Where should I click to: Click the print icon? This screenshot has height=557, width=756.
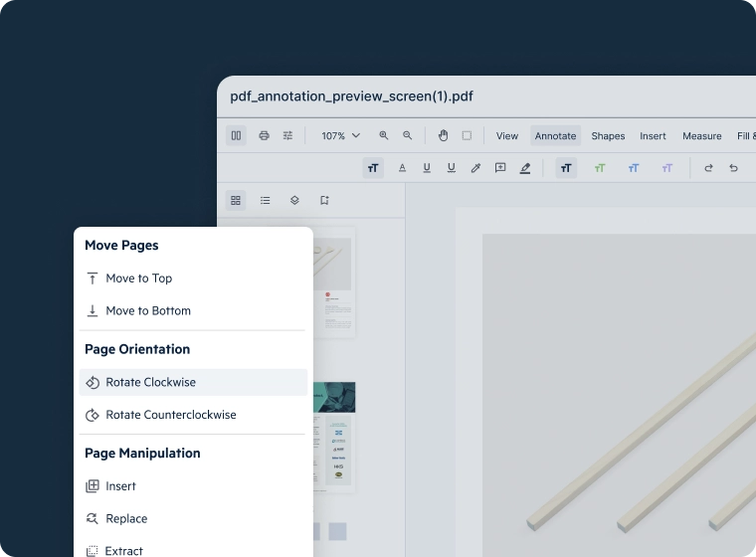click(264, 135)
